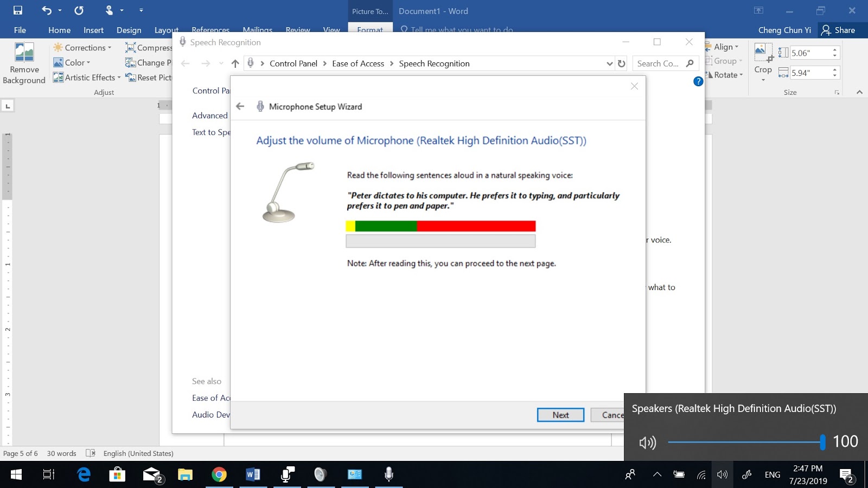Click Next in the Microphone Setup Wizard
Screen dimensions: 868x488
tap(560, 415)
